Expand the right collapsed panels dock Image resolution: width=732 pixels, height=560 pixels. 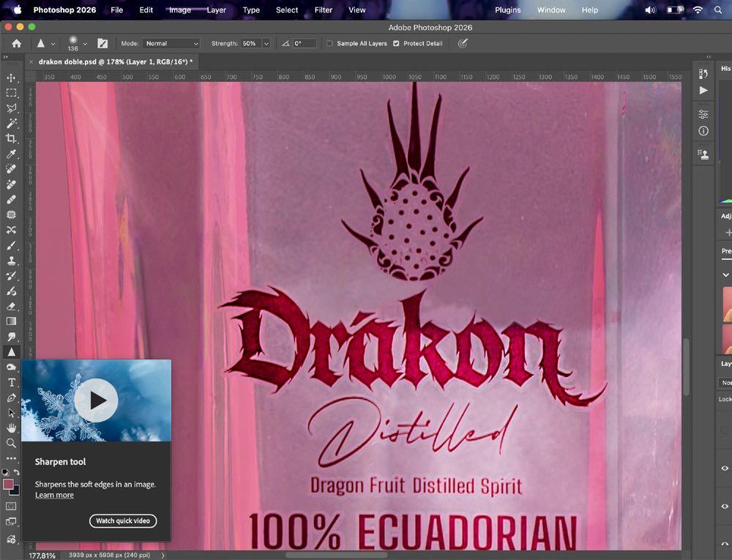(709, 57)
